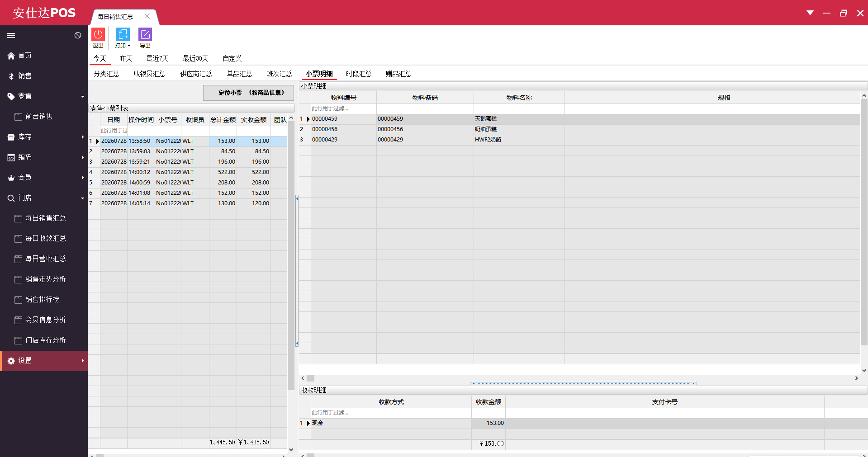Collapse the 零售 submenu arrow
Screen dimensions: 868x457
[x=83, y=96]
